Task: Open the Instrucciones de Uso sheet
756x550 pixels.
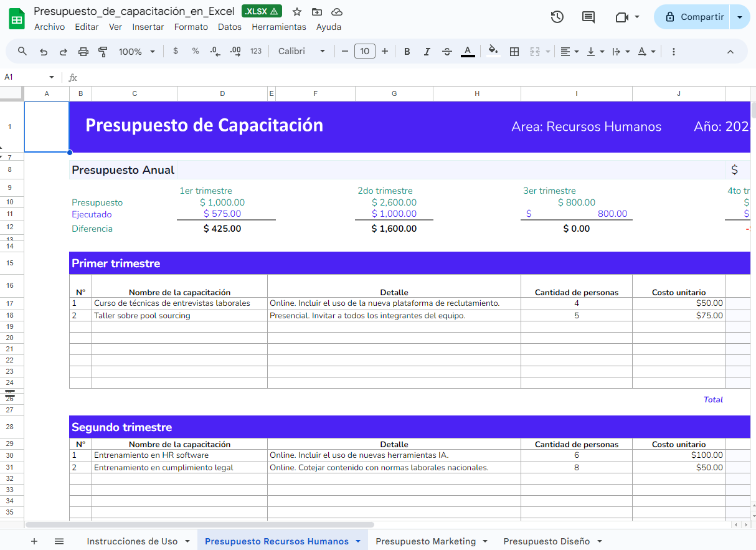Action: [133, 541]
